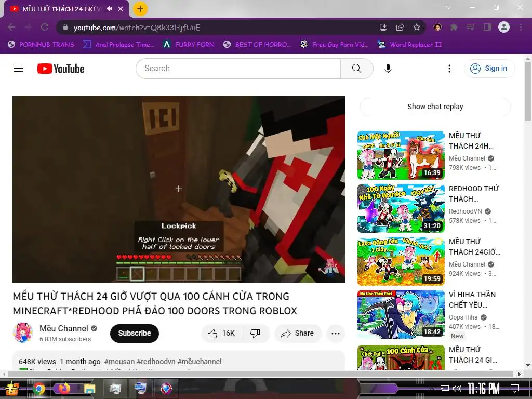Image resolution: width=532 pixels, height=399 pixels.
Task: Subscribe to Mều Channel
Action: click(135, 333)
